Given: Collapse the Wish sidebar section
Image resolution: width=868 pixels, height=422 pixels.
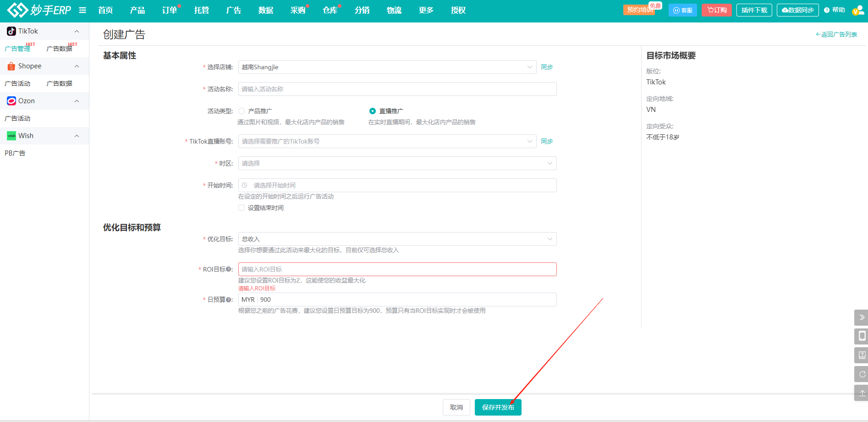Looking at the screenshot, I should (x=77, y=136).
